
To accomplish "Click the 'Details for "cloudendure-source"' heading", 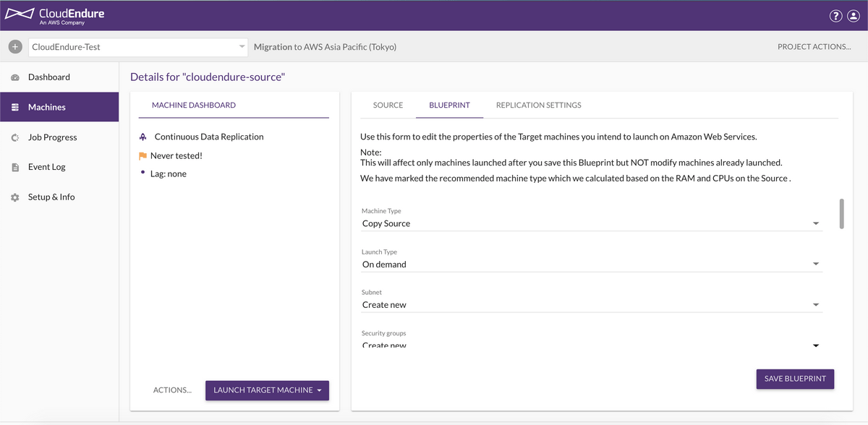I will pyautogui.click(x=208, y=77).
